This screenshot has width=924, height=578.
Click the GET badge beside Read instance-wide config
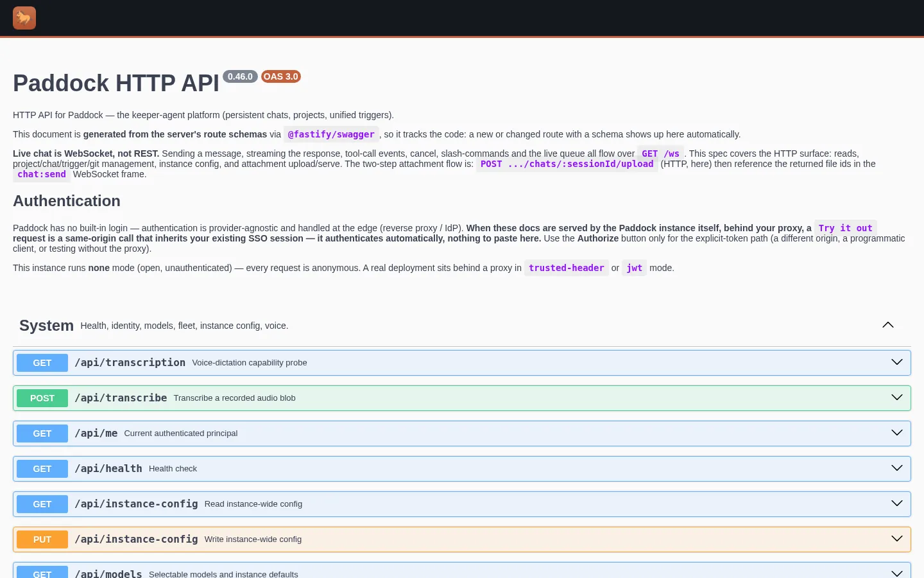coord(42,504)
